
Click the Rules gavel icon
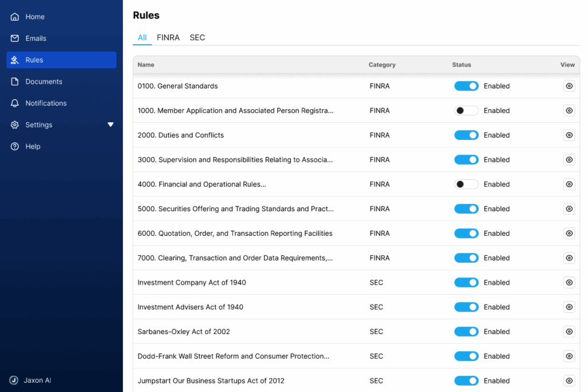[x=14, y=60]
